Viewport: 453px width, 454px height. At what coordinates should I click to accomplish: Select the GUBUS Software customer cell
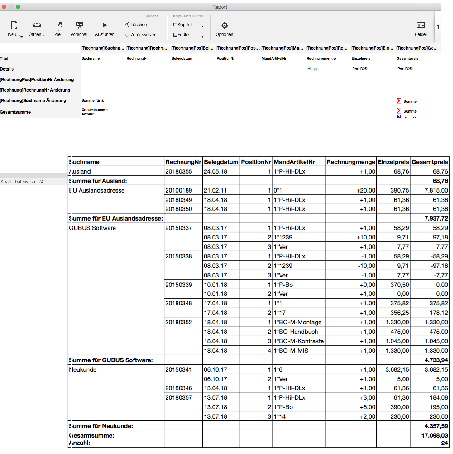point(92,228)
